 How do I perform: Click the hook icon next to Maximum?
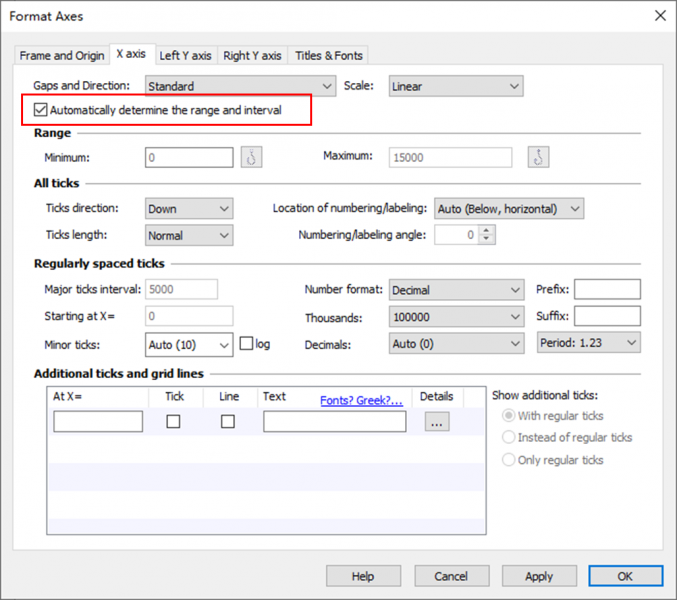[539, 158]
